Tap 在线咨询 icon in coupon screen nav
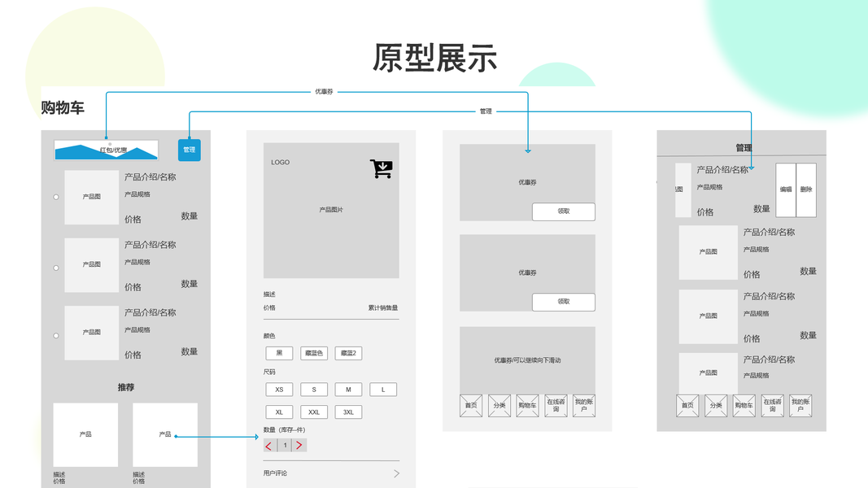The width and height of the screenshot is (868, 488). tap(556, 406)
